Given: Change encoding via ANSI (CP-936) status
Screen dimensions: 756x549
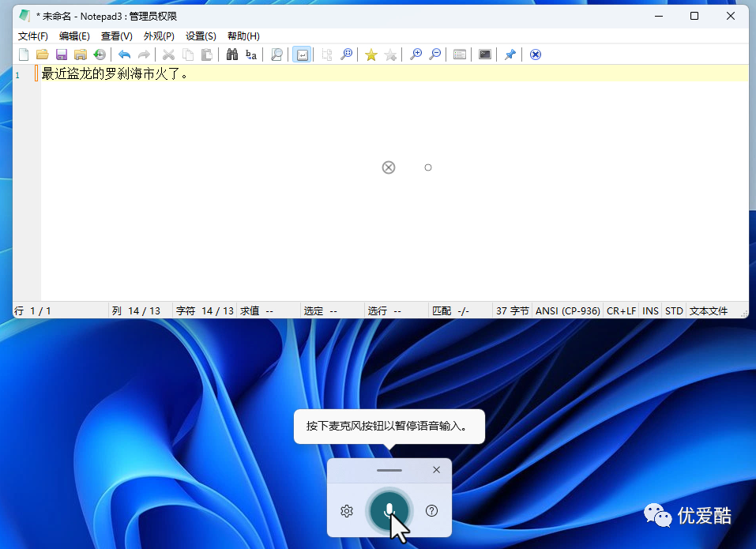Looking at the screenshot, I should 567,311.
